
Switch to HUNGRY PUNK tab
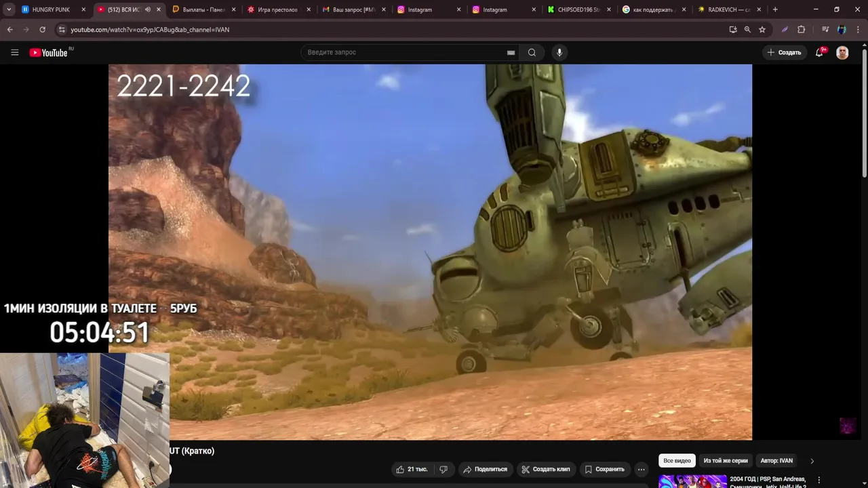[53, 9]
